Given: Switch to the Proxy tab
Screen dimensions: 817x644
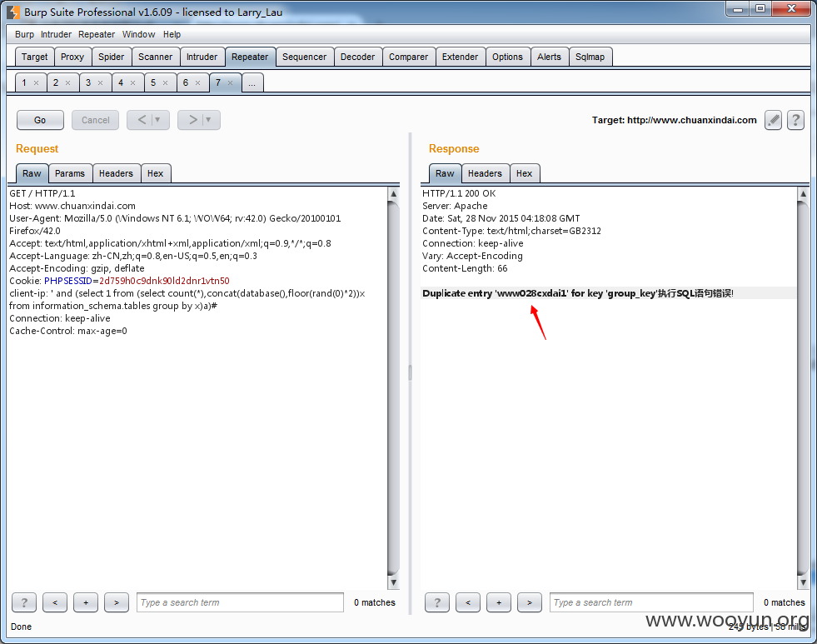Looking at the screenshot, I should click(72, 57).
